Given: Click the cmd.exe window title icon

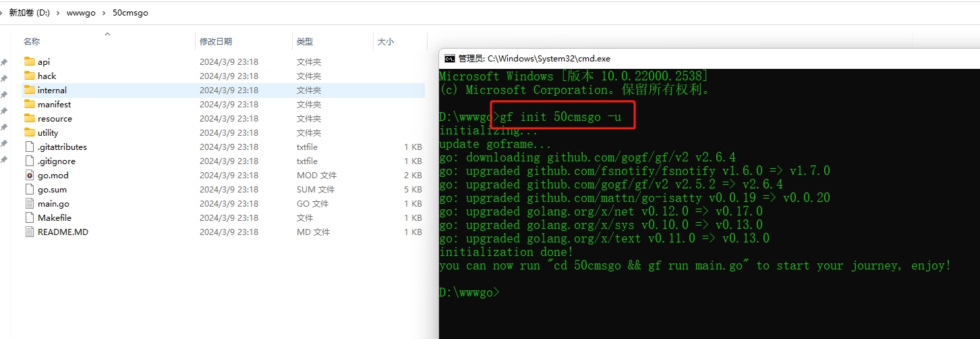Looking at the screenshot, I should 449,58.
